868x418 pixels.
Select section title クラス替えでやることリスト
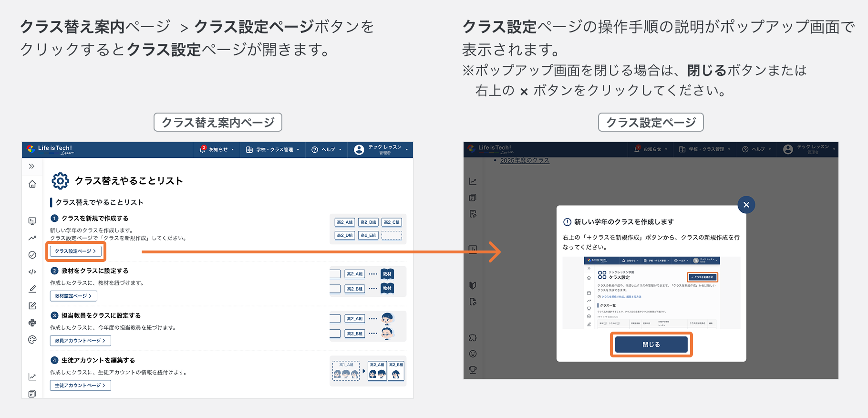click(100, 202)
